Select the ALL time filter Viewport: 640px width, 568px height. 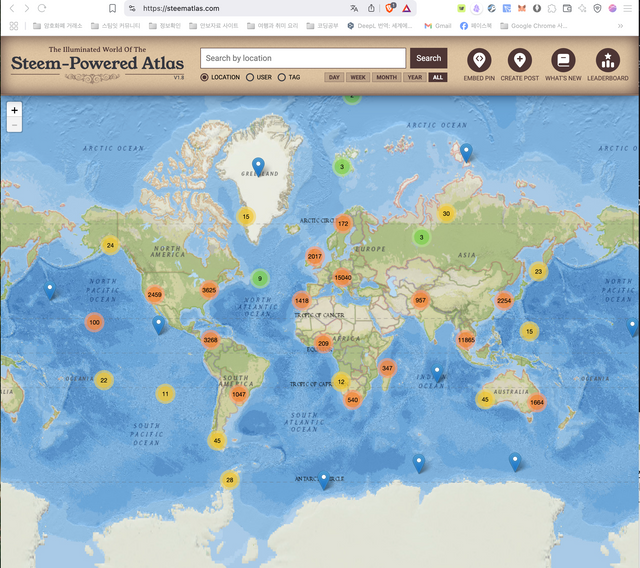(438, 77)
